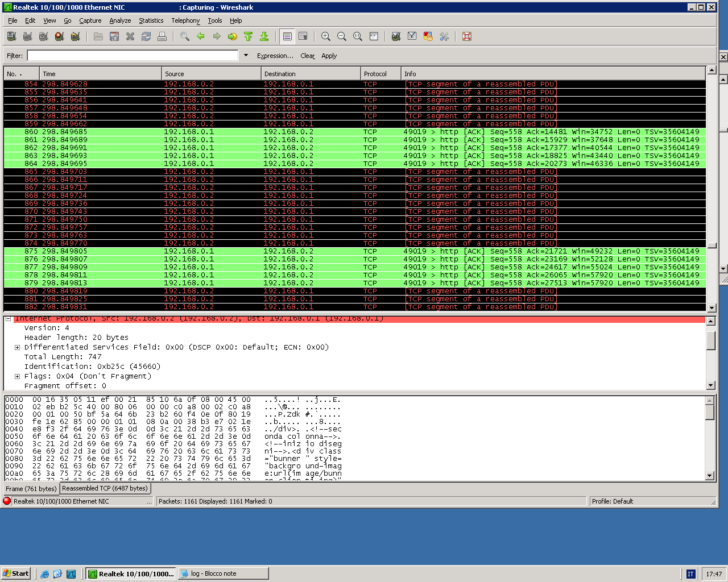The height and width of the screenshot is (582, 728).
Task: Go back in packet history
Action: [201, 36]
